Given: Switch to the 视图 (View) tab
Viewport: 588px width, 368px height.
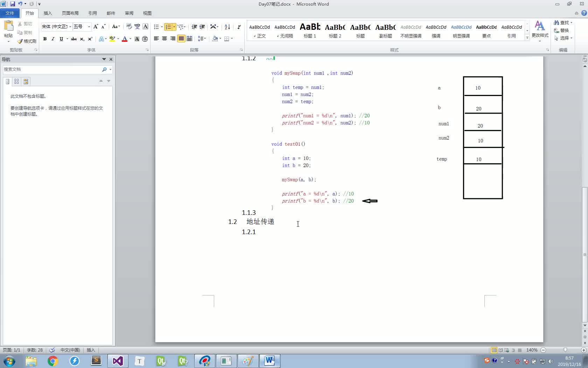Looking at the screenshot, I should (147, 13).
